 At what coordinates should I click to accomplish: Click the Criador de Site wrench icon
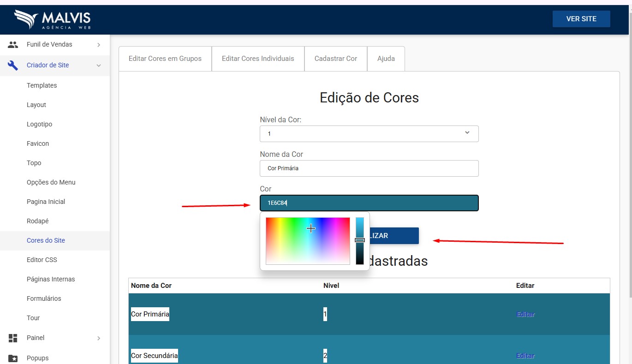[13, 65]
